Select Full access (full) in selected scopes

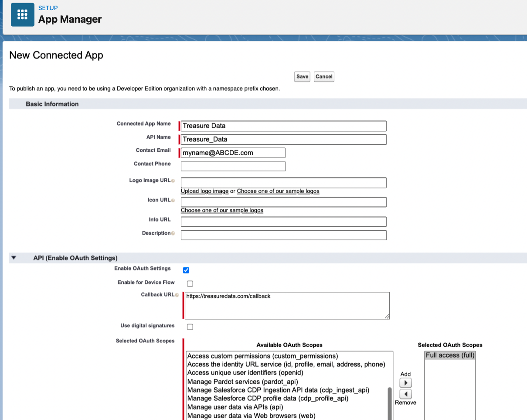point(450,355)
